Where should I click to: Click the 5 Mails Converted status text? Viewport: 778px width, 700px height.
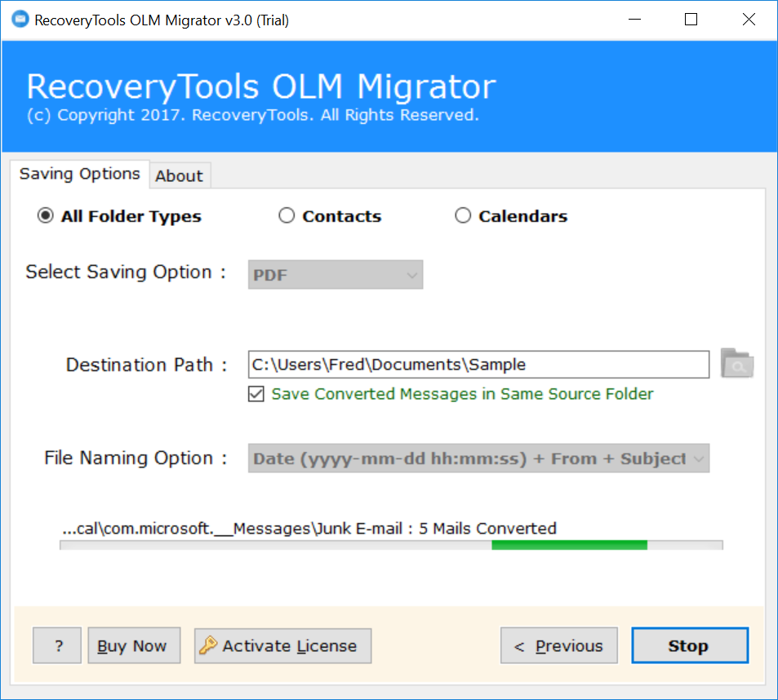pos(487,529)
